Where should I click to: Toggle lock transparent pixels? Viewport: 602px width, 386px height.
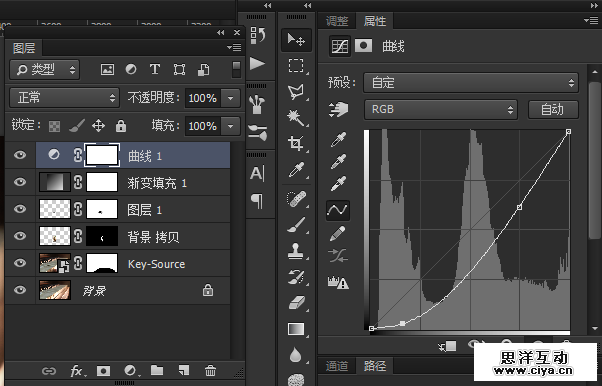[55, 126]
